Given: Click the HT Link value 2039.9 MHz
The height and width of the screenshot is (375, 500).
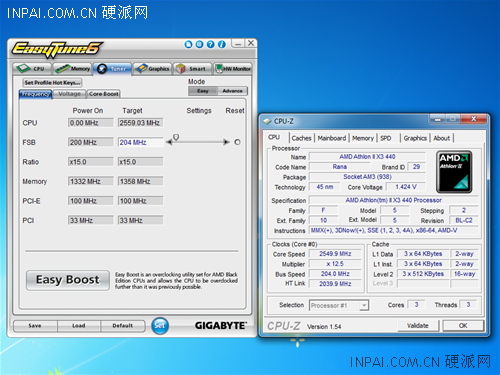Looking at the screenshot, I should 335,284.
